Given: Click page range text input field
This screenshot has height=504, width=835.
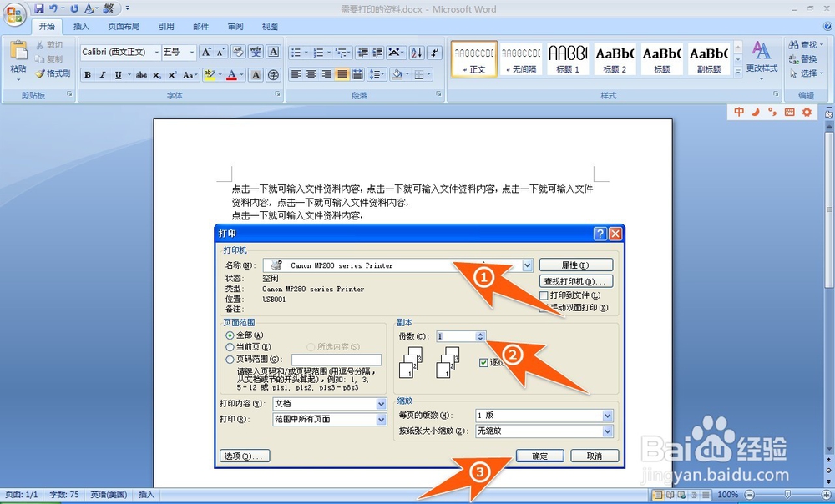Looking at the screenshot, I should pyautogui.click(x=337, y=360).
